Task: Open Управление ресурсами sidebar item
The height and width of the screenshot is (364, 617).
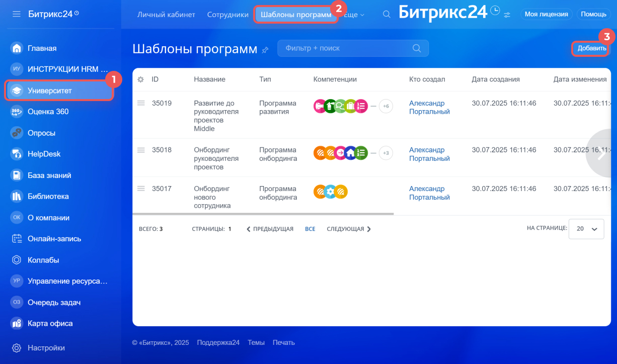Action: click(x=60, y=281)
